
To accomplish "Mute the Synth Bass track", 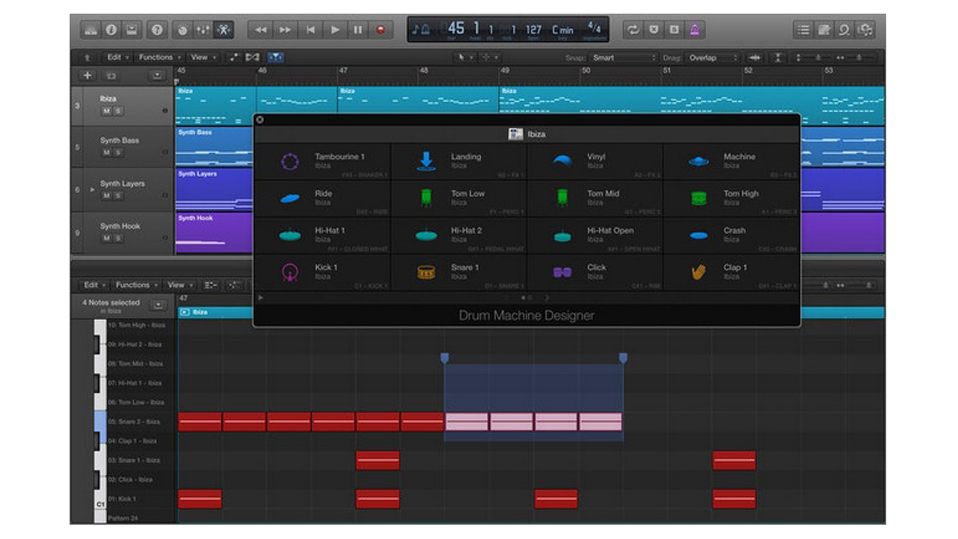I will coord(106,153).
